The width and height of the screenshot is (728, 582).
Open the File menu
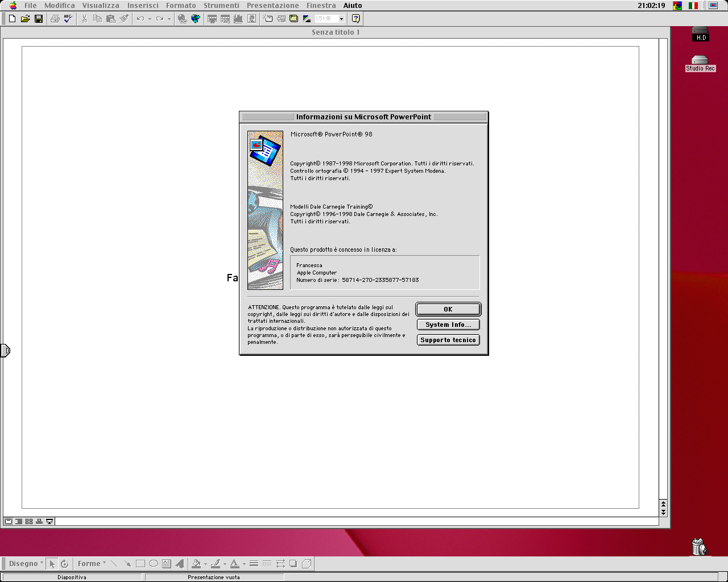[x=31, y=5]
